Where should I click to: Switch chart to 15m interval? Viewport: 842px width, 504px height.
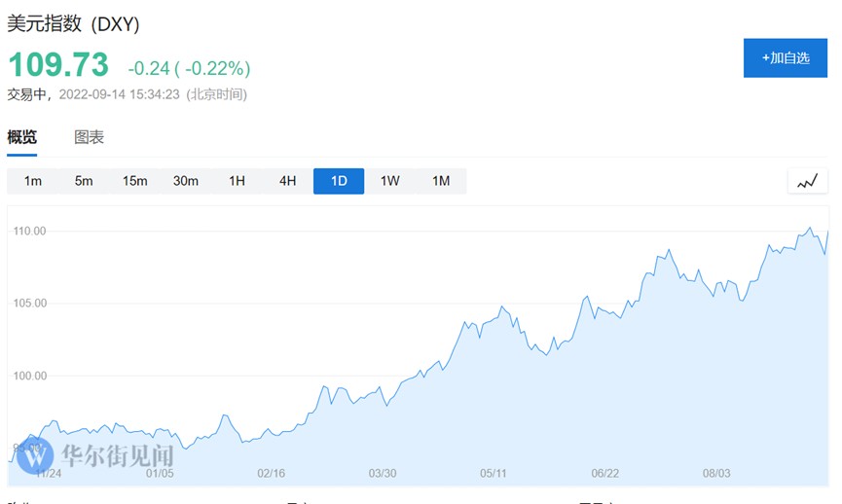coord(134,181)
